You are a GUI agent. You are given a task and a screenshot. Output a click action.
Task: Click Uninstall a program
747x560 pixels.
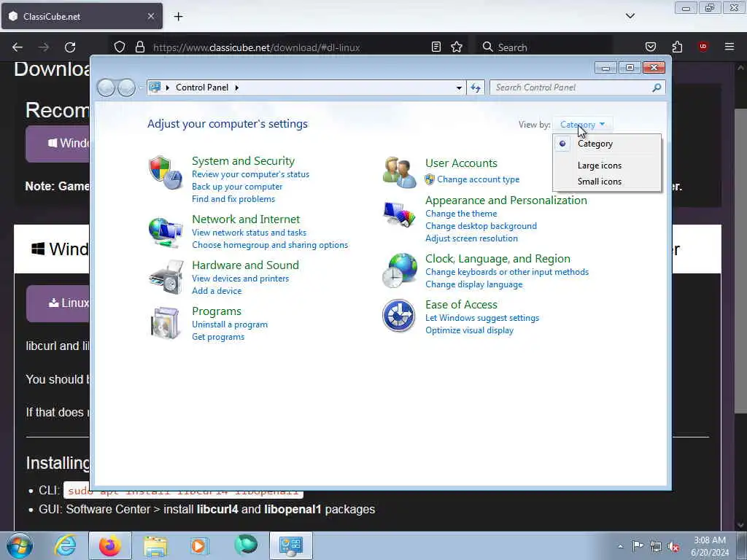click(x=230, y=324)
